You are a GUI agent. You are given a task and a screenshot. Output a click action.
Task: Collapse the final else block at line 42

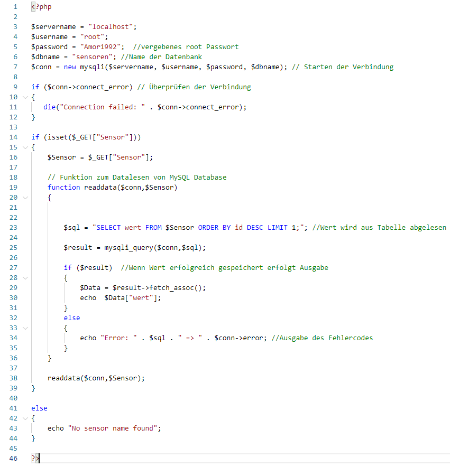pos(24,418)
